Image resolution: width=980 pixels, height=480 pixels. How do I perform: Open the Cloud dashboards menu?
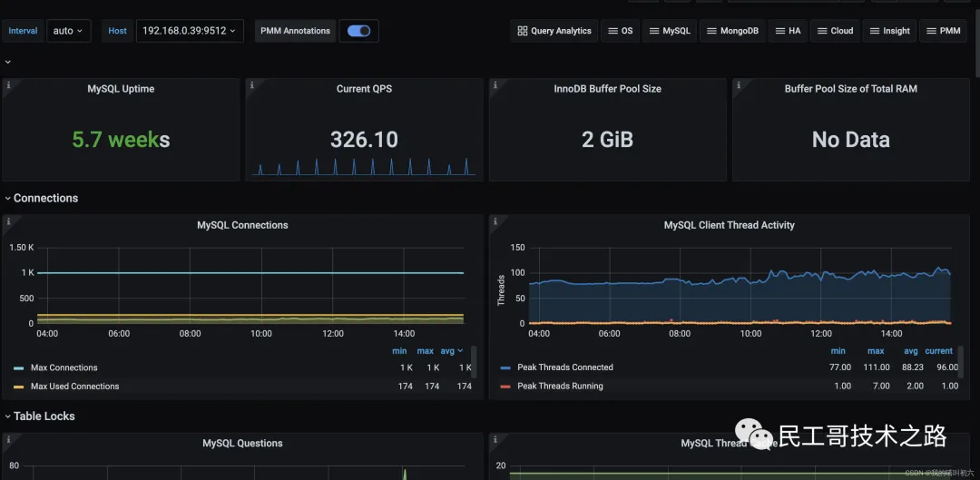pos(835,31)
